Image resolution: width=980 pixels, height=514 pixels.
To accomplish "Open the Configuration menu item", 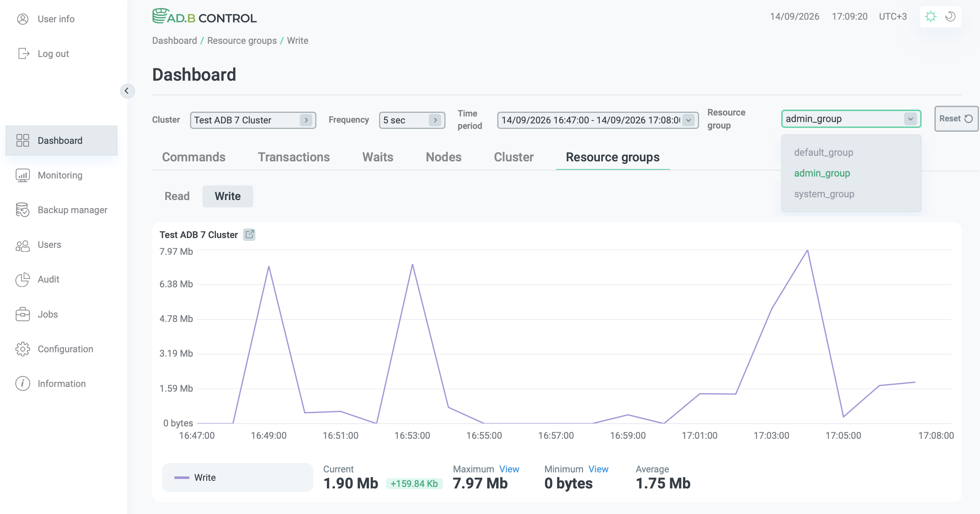I will 62,349.
